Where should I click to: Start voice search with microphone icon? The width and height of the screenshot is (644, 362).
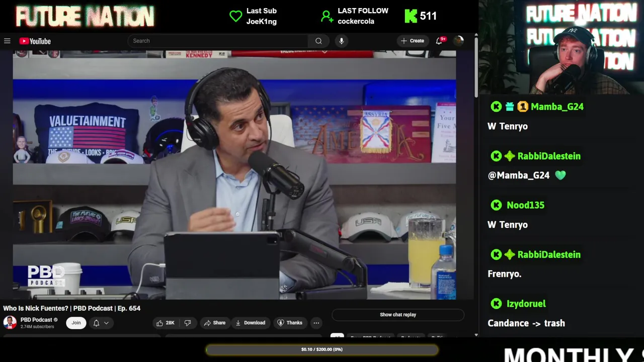(x=341, y=41)
